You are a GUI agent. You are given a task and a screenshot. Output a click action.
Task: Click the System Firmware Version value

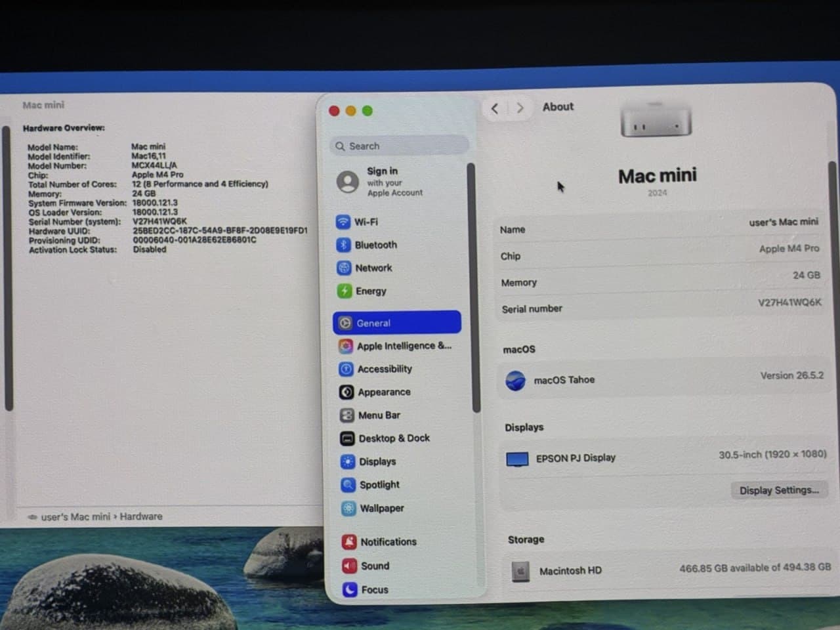[155, 203]
